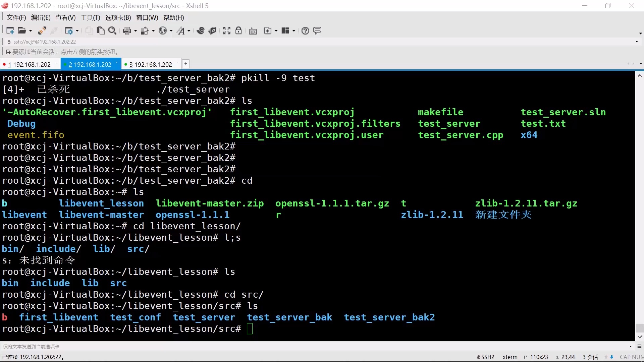Open the 选项卡(B) menu

(x=118, y=18)
